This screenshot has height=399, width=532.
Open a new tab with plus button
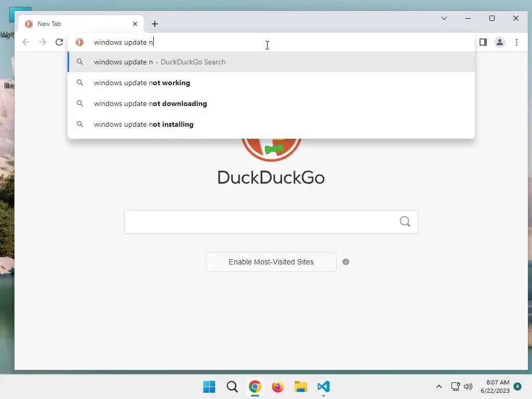[155, 24]
